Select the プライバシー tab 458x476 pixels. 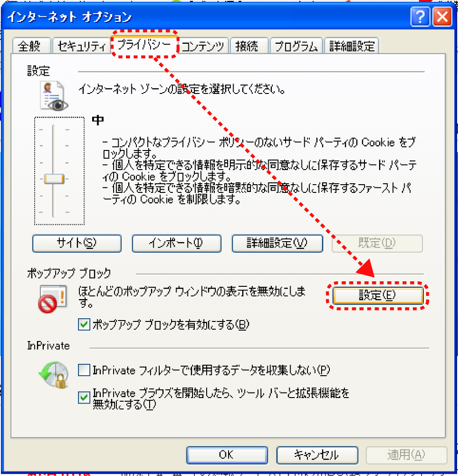click(x=144, y=45)
